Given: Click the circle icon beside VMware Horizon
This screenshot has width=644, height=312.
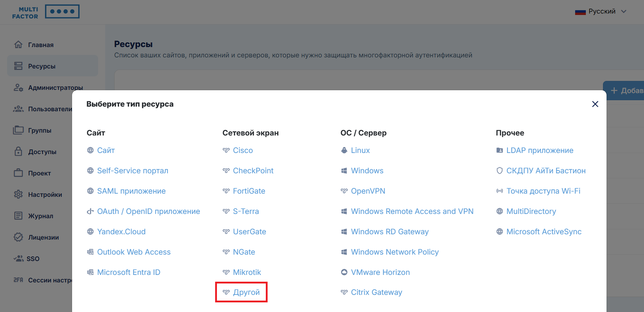Looking at the screenshot, I should point(344,272).
